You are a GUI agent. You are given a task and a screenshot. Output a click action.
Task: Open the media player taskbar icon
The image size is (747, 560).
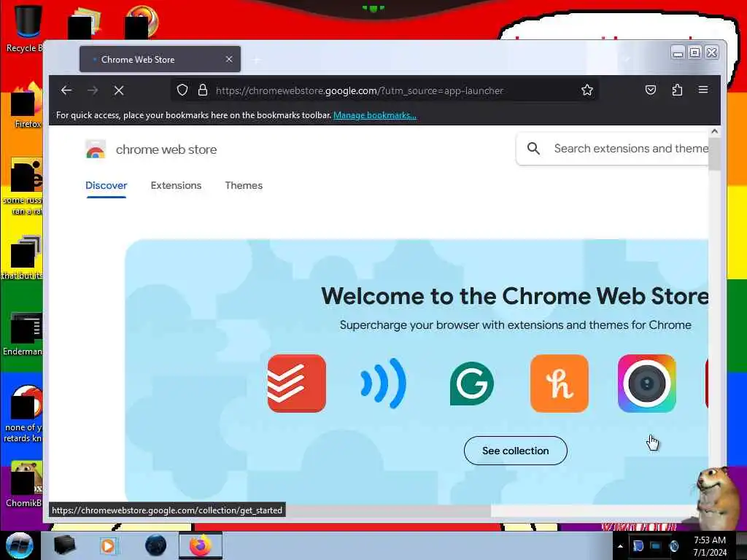point(108,545)
